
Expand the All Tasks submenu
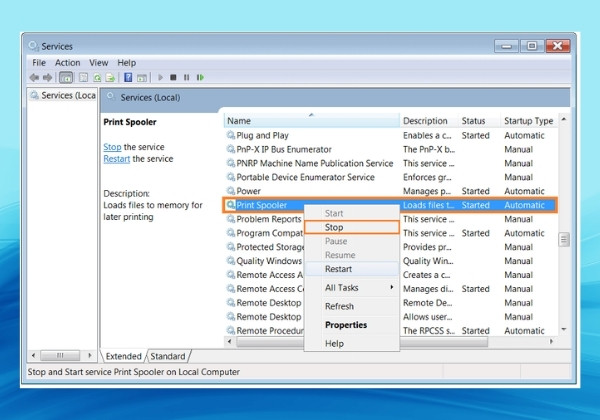[352, 288]
